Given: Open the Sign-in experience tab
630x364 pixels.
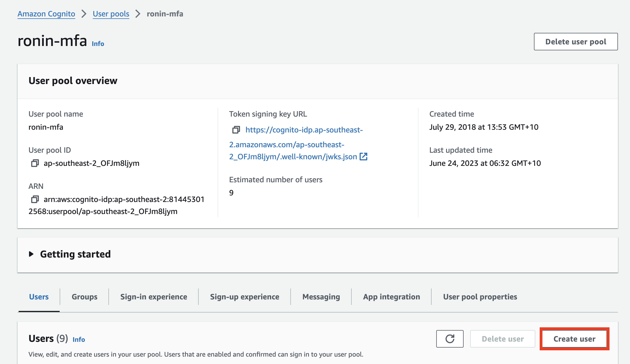Looking at the screenshot, I should [x=154, y=297].
